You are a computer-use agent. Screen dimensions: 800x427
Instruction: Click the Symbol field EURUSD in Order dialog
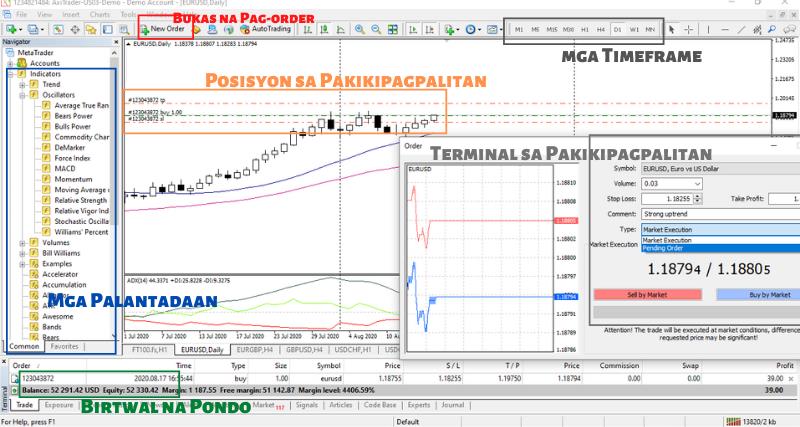pyautogui.click(x=720, y=168)
